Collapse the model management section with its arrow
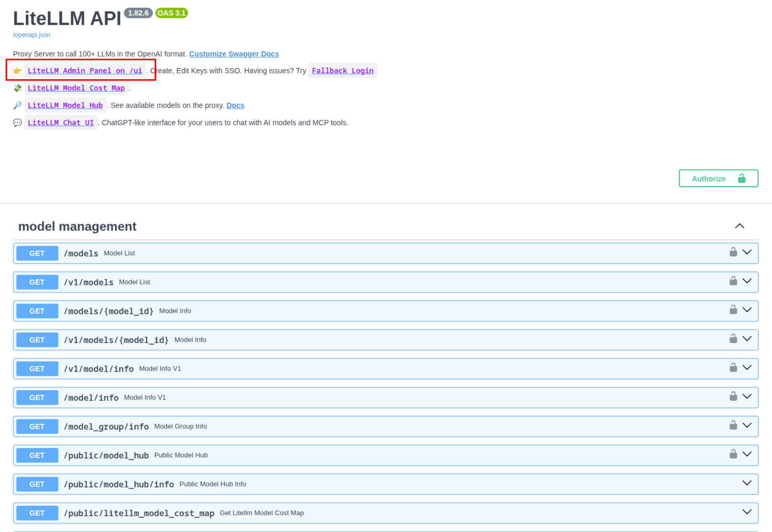Viewport: 772px width, 532px height. click(x=740, y=226)
